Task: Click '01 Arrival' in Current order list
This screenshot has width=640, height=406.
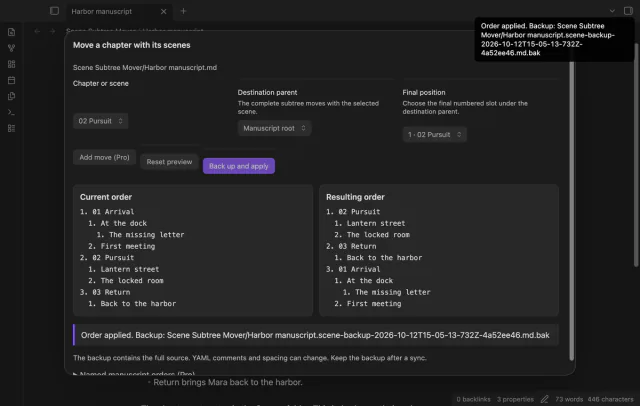Action: (113, 212)
